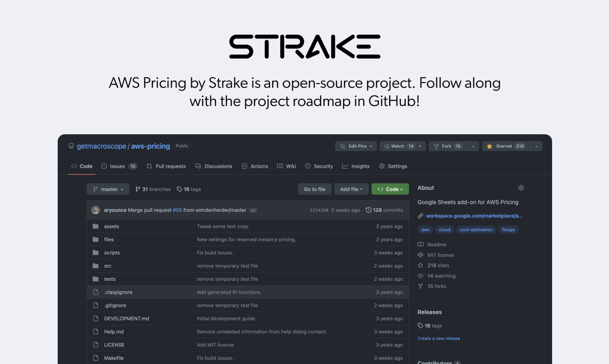Open the assets folder
The width and height of the screenshot is (609, 364).
click(x=111, y=226)
